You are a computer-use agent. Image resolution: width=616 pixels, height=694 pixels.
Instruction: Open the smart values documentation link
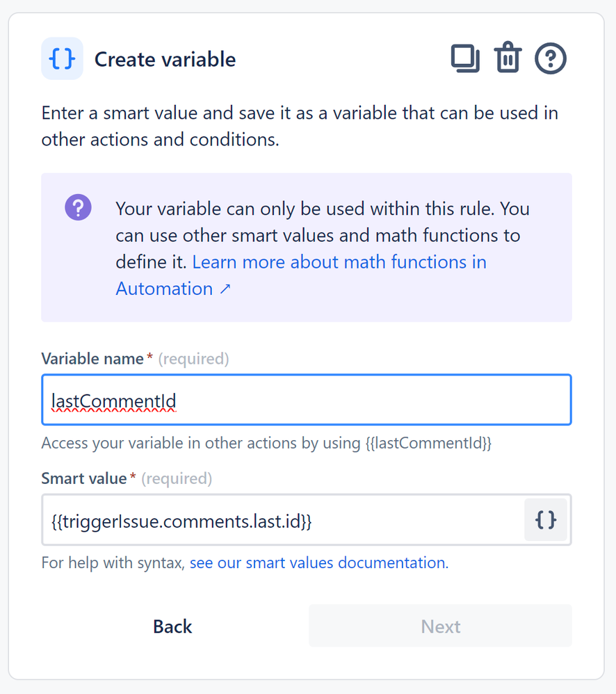(x=319, y=563)
